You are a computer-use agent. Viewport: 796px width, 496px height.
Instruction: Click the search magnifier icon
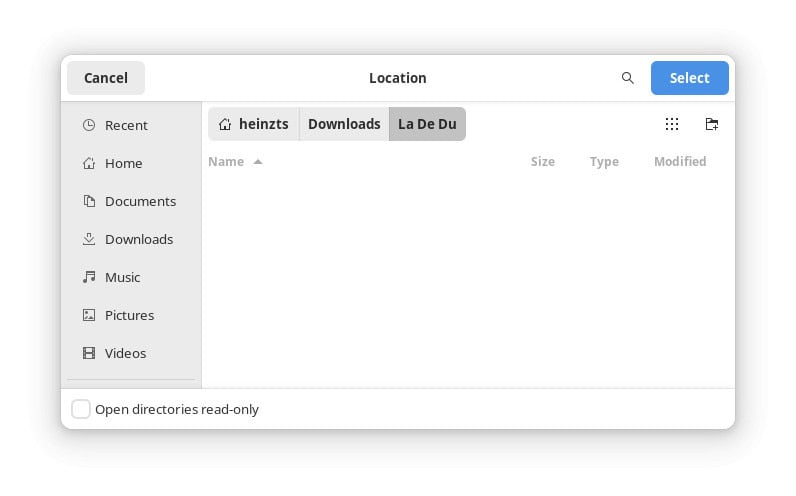627,78
